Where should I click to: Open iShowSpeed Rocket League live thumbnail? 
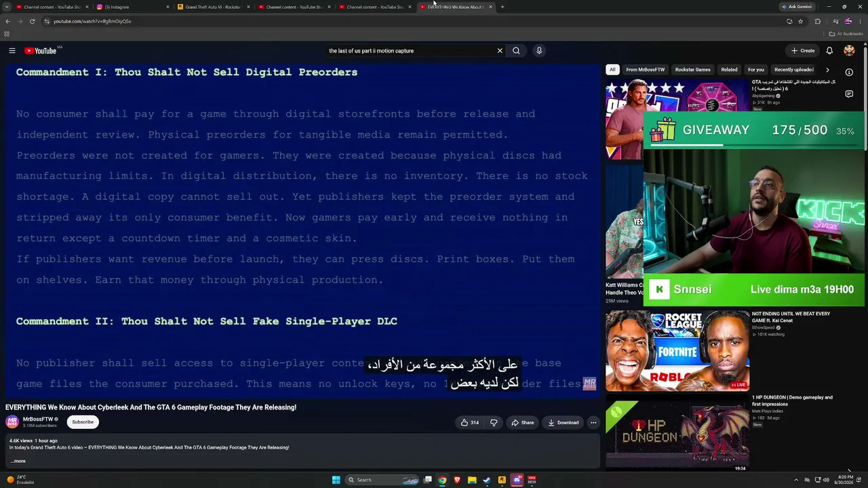[677, 351]
